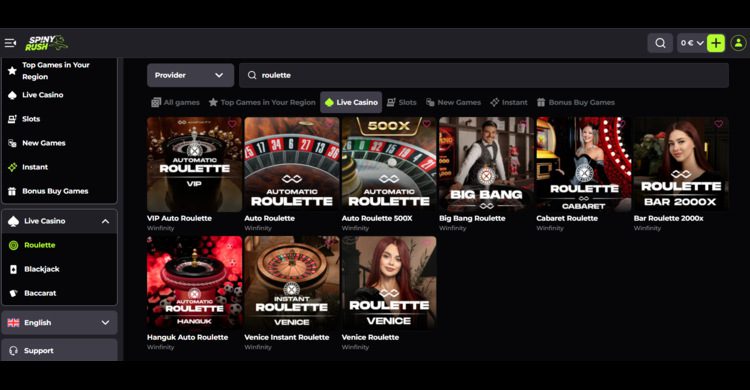
Task: Expand the English language dropdown
Action: click(59, 323)
